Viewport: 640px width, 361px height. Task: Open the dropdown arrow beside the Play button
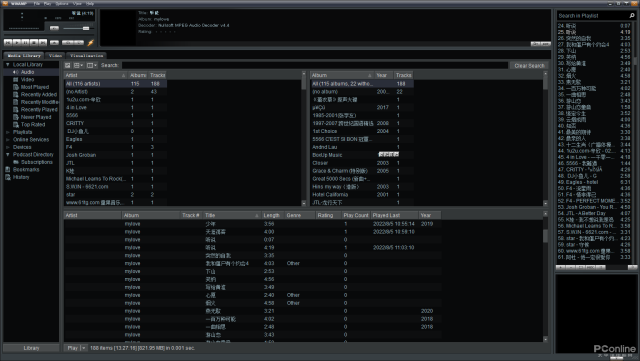point(84,348)
